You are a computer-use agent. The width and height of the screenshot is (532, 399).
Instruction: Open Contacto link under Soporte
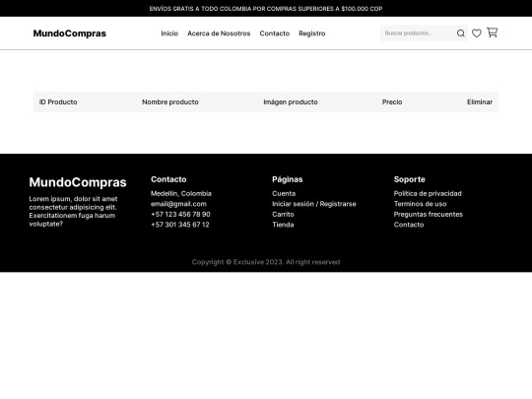409,225
